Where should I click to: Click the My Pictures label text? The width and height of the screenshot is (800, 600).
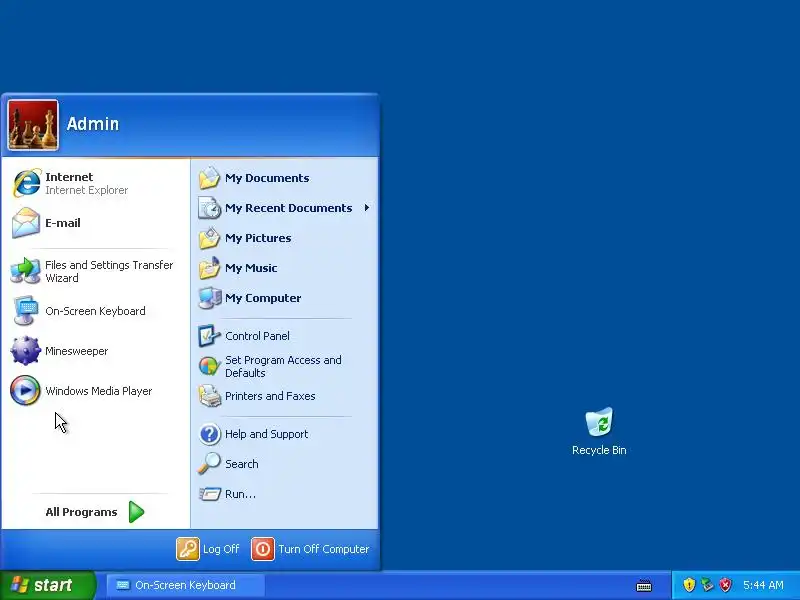(x=258, y=238)
